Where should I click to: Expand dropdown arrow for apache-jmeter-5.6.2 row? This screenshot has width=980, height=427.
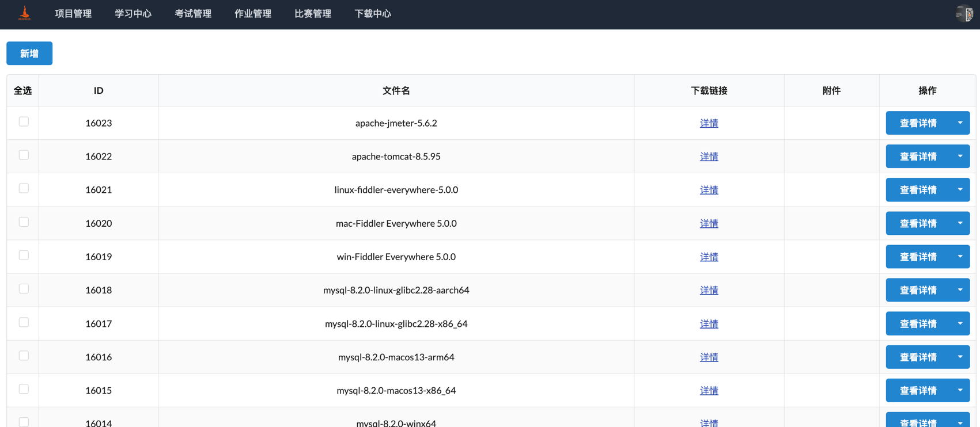[x=960, y=123]
